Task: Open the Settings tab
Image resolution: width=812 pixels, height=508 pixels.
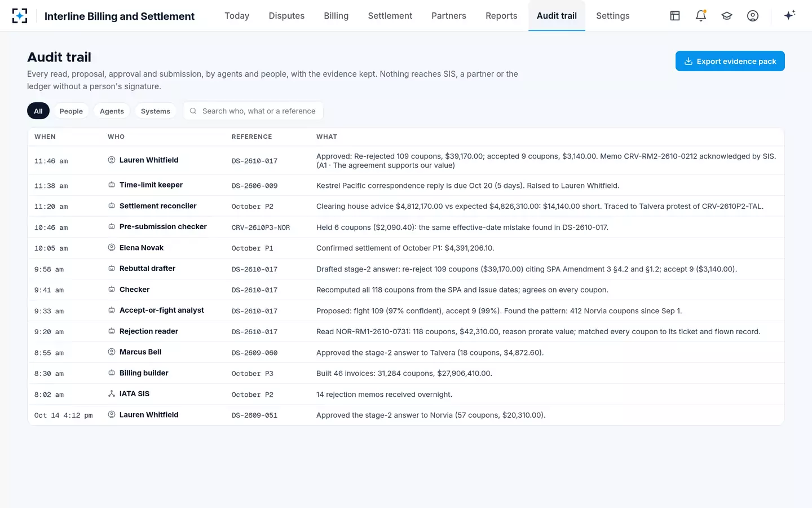Action: tap(613, 16)
